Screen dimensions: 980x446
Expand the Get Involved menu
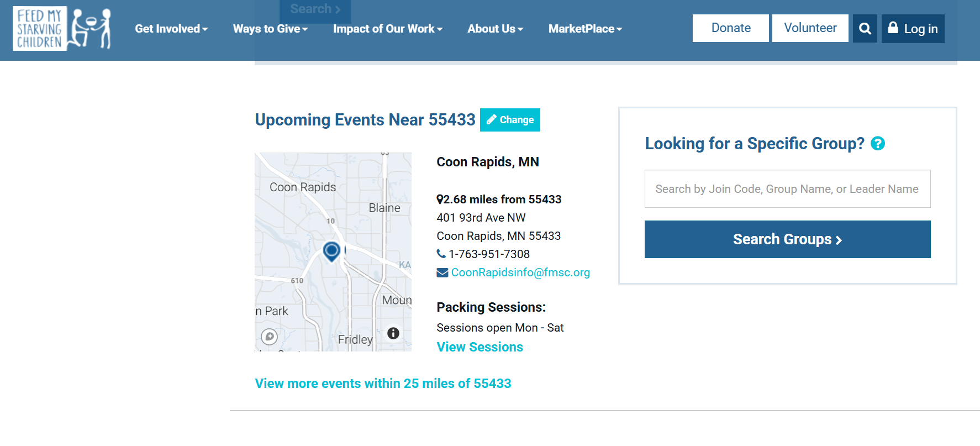tap(171, 29)
